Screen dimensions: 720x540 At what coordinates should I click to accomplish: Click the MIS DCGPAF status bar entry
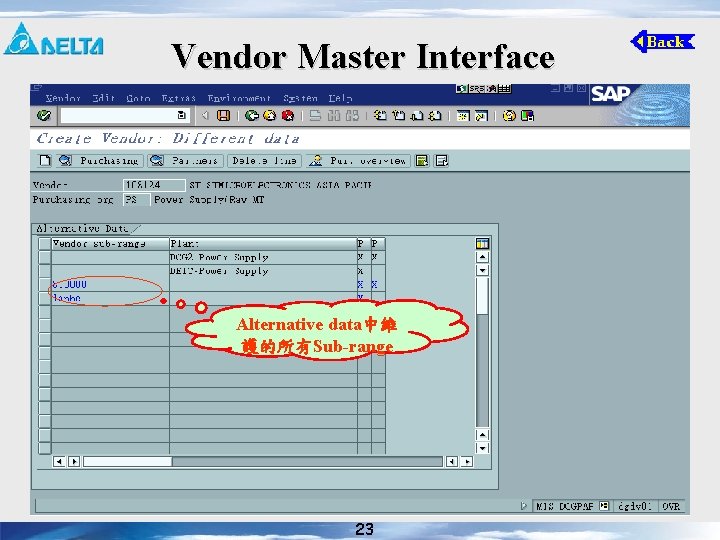coord(565,506)
